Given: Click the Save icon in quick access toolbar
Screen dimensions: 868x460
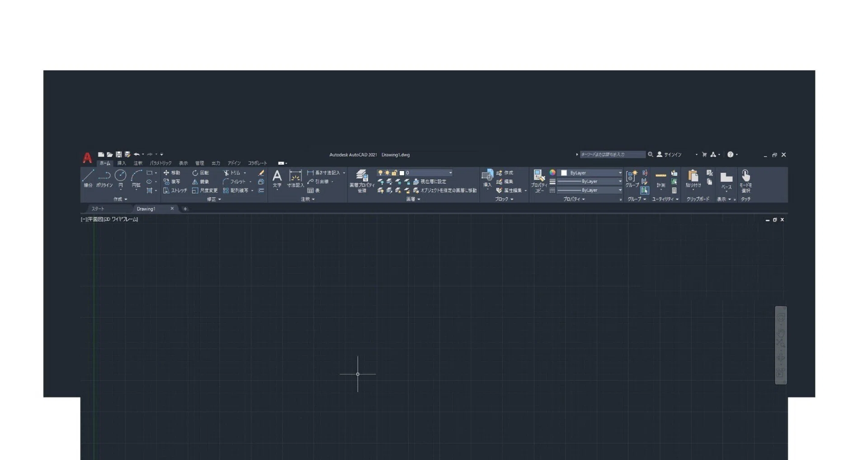Looking at the screenshot, I should 118,154.
